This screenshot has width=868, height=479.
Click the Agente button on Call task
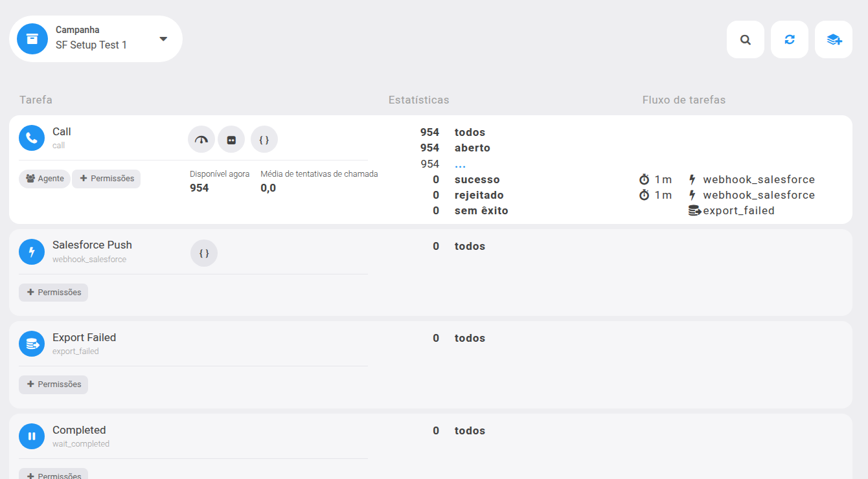click(45, 179)
